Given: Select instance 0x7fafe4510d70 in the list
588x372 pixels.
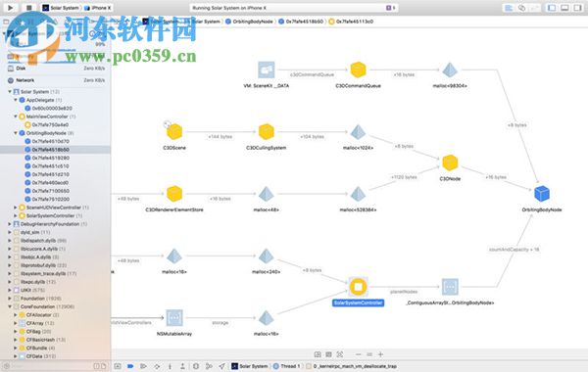Looking at the screenshot, I should [x=56, y=141].
